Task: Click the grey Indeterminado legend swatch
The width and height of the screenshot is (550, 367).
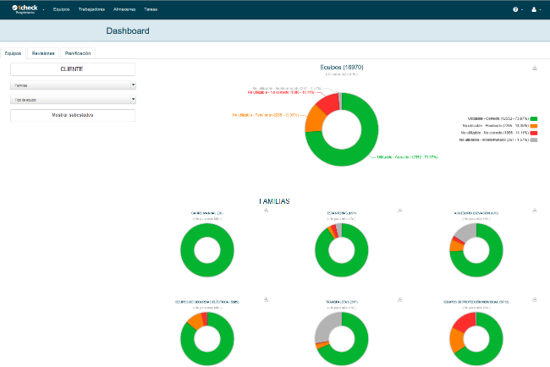Action: (x=534, y=140)
